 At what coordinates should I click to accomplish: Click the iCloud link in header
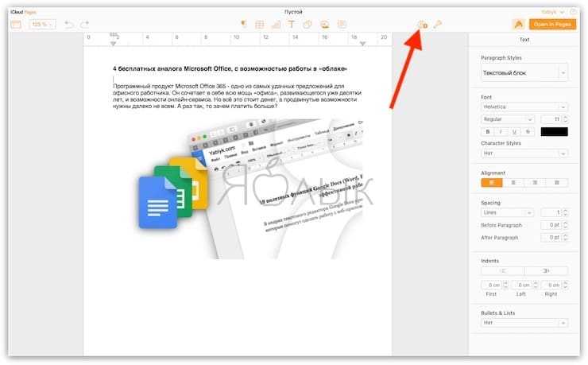[17, 12]
